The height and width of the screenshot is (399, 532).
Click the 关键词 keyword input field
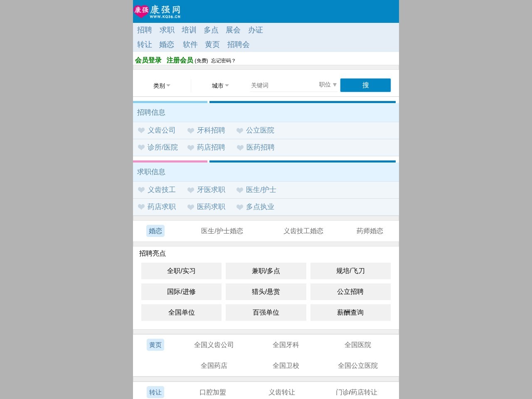click(x=274, y=85)
